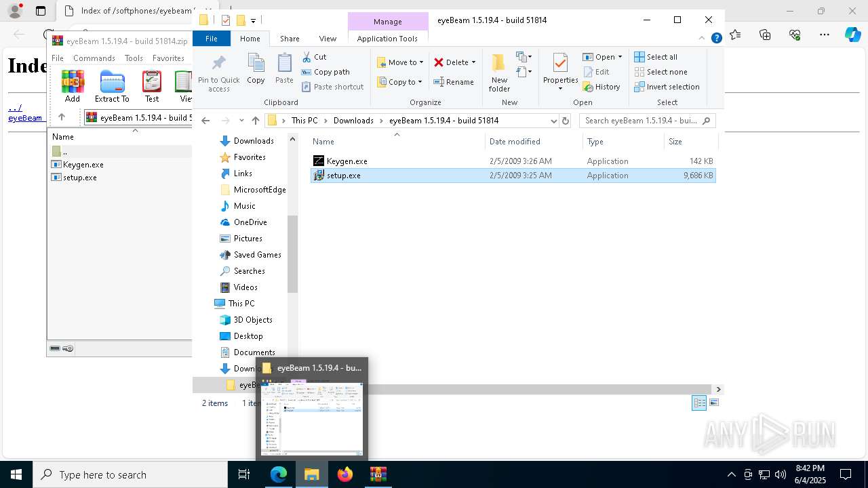Click Task View button on taskbar
Image resolution: width=868 pixels, height=488 pixels.
(244, 474)
